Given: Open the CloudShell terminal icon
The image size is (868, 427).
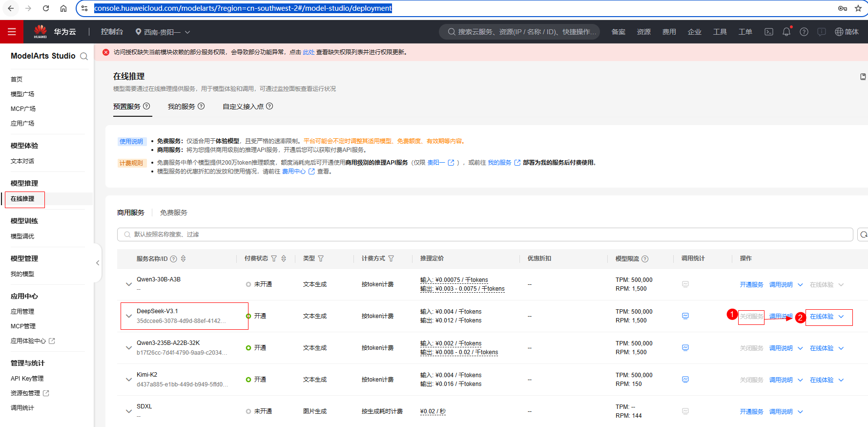Looking at the screenshot, I should (x=768, y=32).
